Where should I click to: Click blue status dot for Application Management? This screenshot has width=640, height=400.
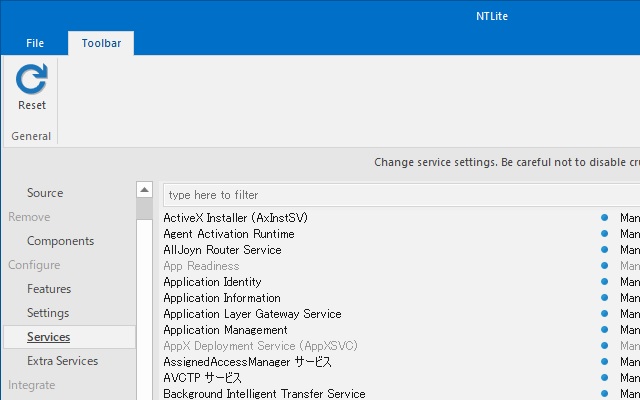pos(604,329)
